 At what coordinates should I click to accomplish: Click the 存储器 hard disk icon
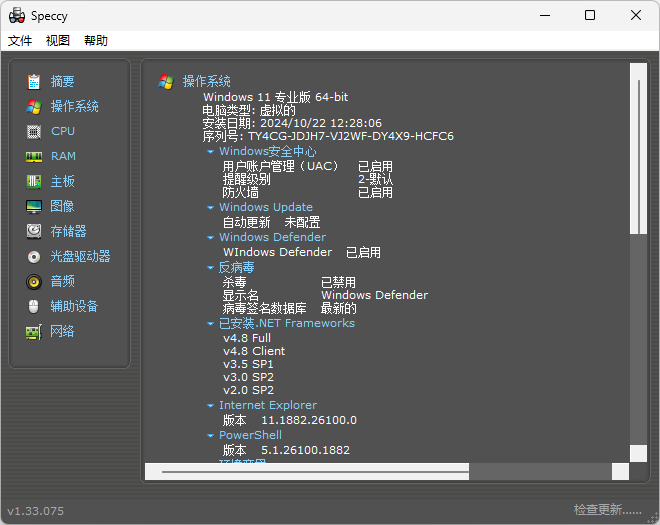tap(34, 231)
